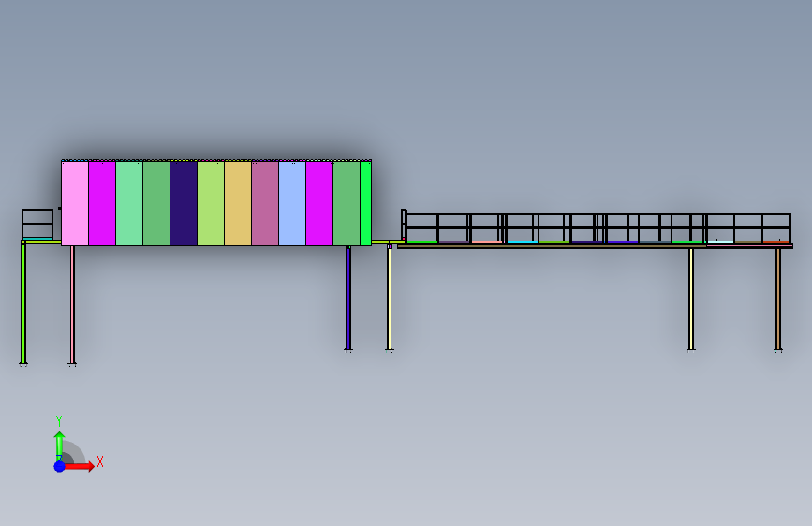Select the small handrail frame at far left
This screenshot has height=526, width=812.
point(37,225)
